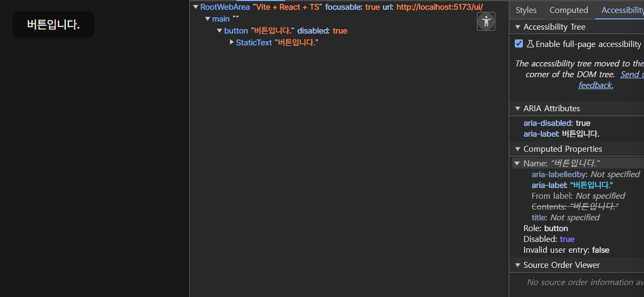Click the experiment flask icon beside Enable
This screenshot has width=644, height=297.
pyautogui.click(x=530, y=44)
